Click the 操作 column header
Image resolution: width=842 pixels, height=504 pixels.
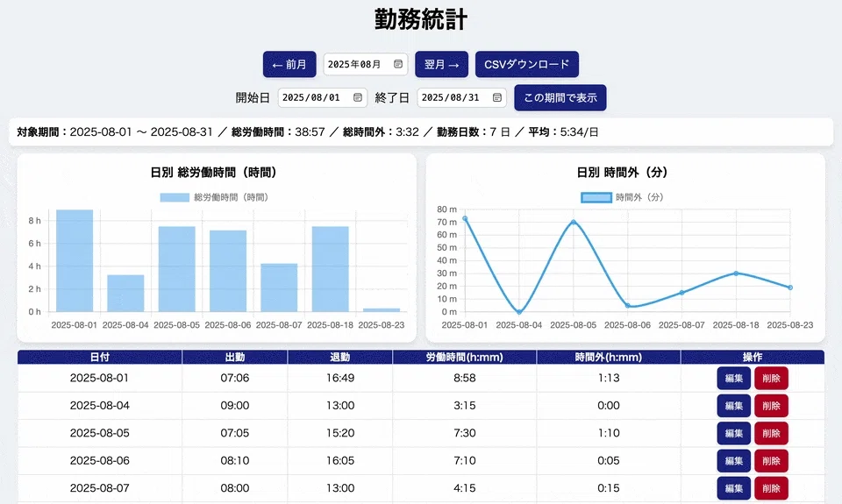coord(753,357)
